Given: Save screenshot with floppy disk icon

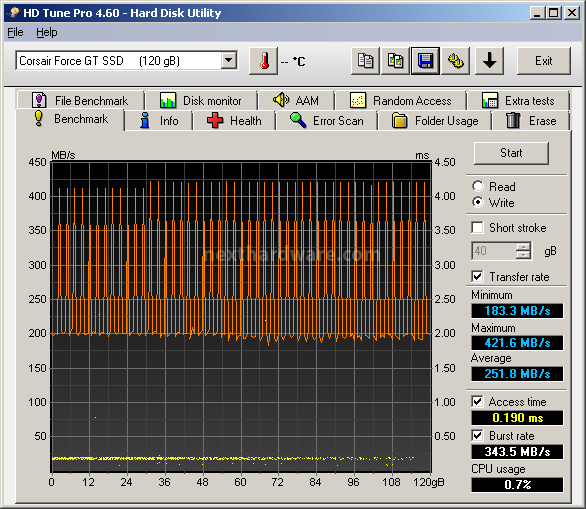Looking at the screenshot, I should pos(425,61).
